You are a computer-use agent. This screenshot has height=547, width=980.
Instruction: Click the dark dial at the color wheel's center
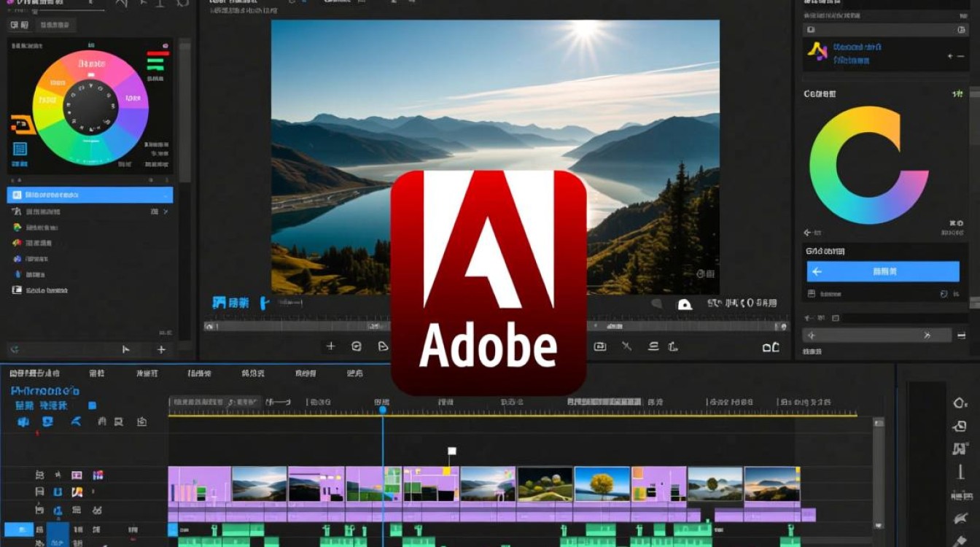(90, 107)
